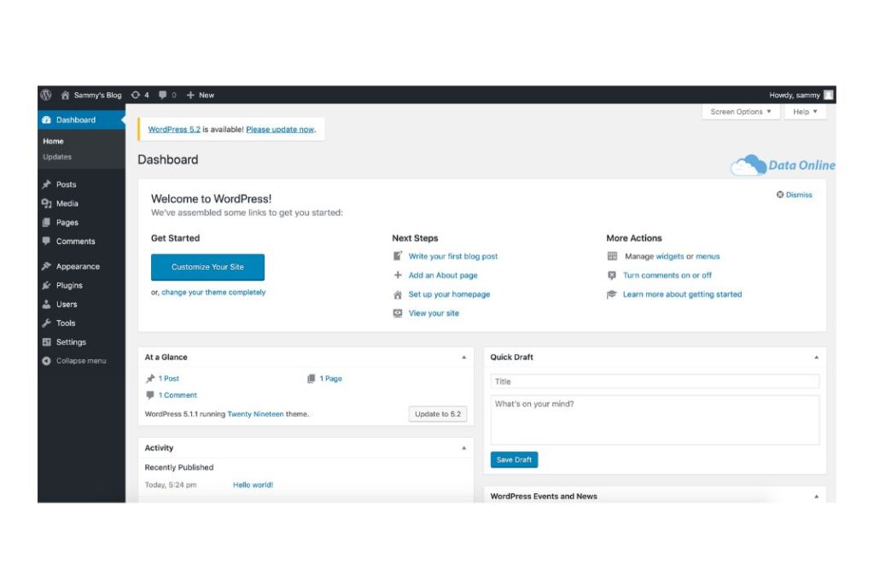This screenshot has height=588, width=874.
Task: Click the monitor icon beside View your site
Action: pos(398,313)
